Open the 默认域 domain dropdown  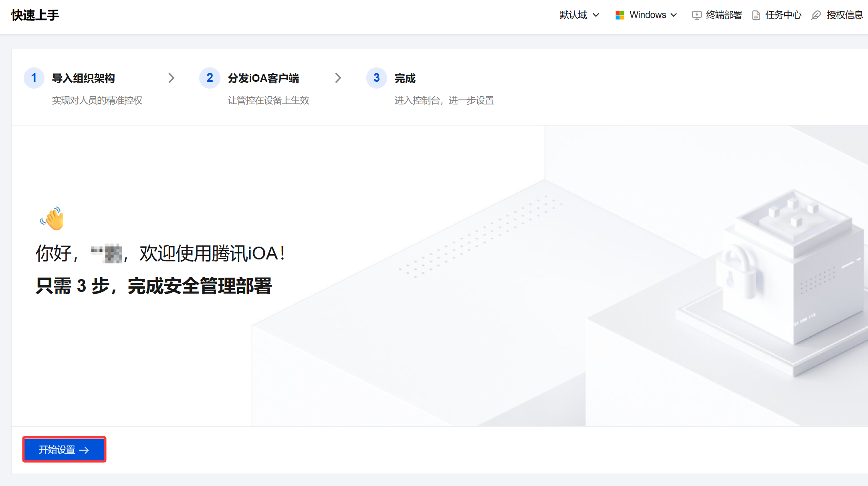click(579, 15)
